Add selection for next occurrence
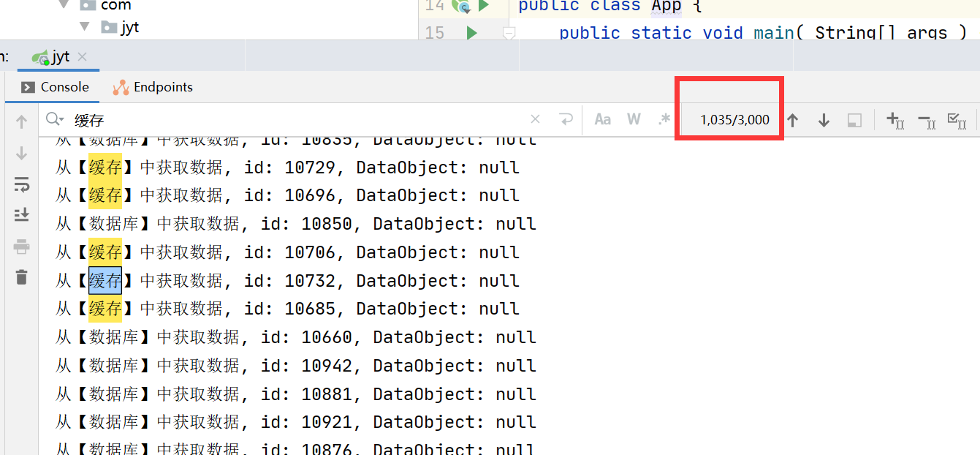The width and height of the screenshot is (980, 455). click(x=895, y=120)
